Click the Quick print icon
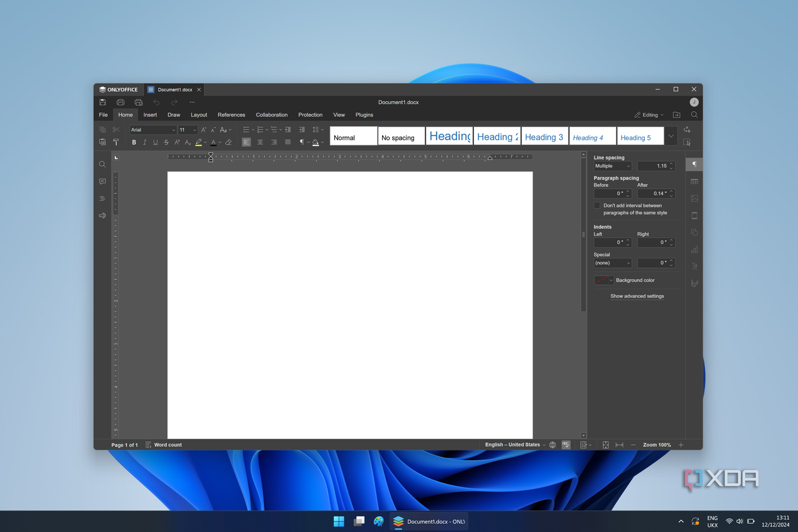Screen dimensions: 798x532 pos(139,102)
